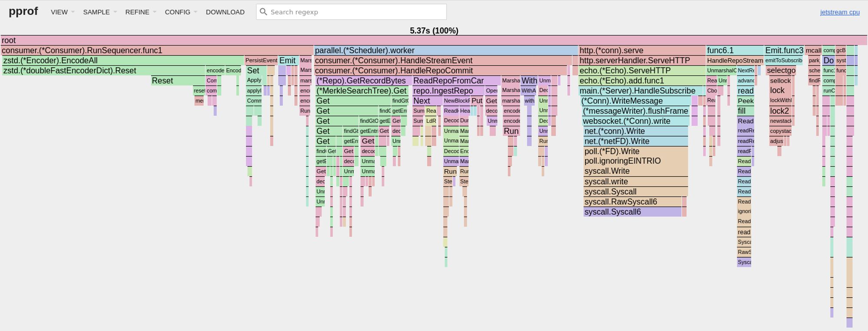Open the jetstream cpu link
Viewport: 868px width, 331px height.
pos(840,12)
